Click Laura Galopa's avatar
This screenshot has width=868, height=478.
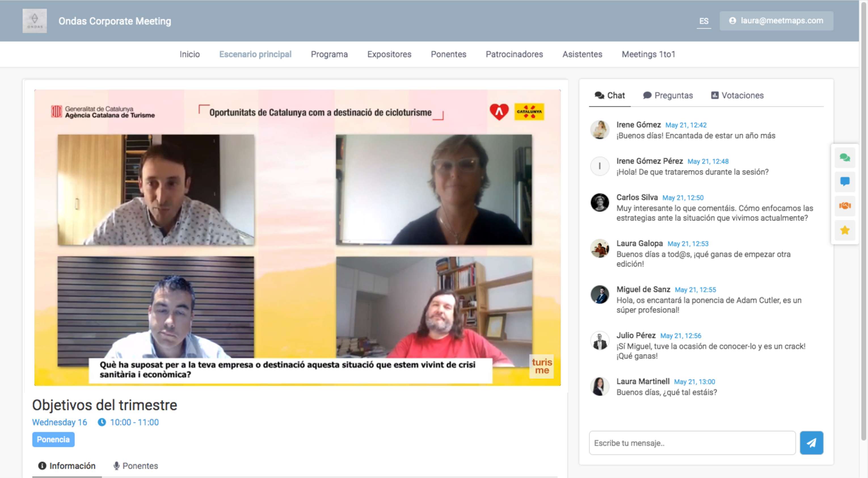[600, 248]
